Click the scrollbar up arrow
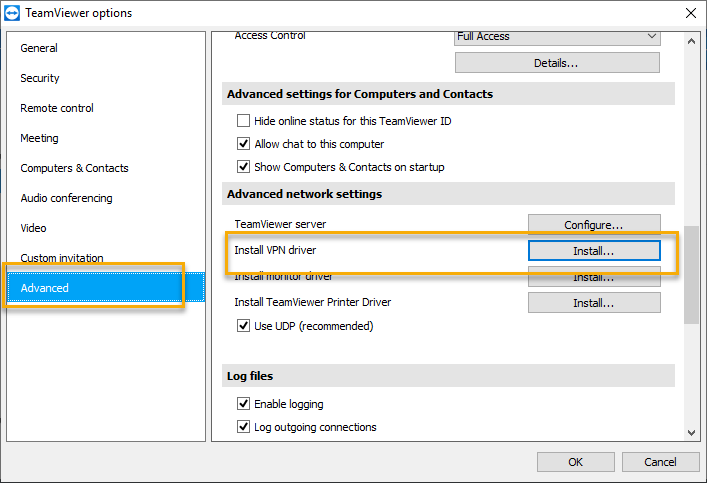This screenshot has height=483, width=707. [x=691, y=41]
